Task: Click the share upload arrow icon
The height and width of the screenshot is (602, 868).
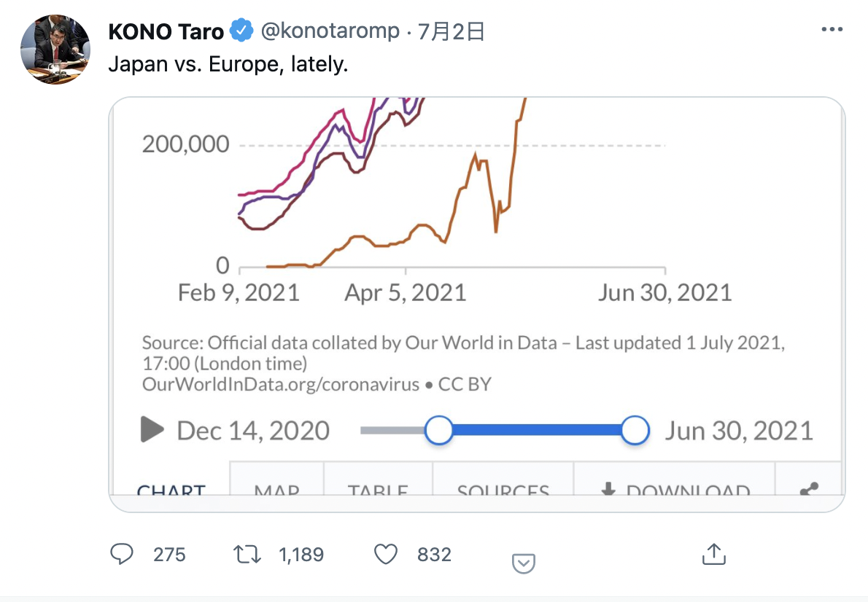Action: click(714, 554)
